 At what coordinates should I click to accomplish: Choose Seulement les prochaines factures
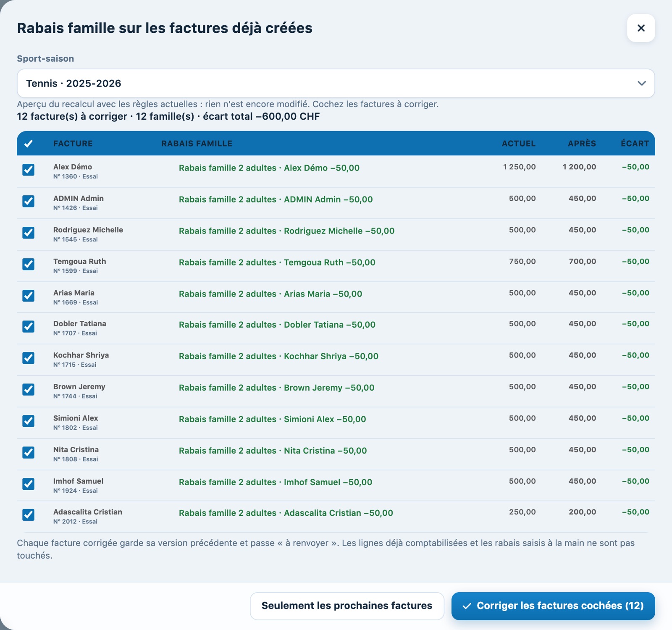tap(347, 606)
